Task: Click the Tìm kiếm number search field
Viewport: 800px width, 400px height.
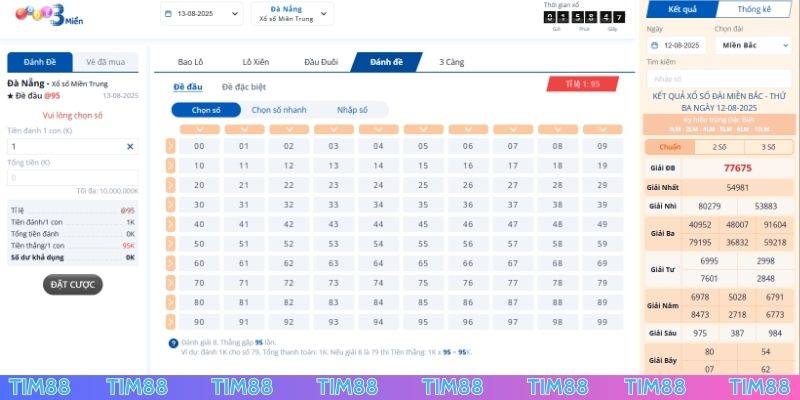Action: 717,78
